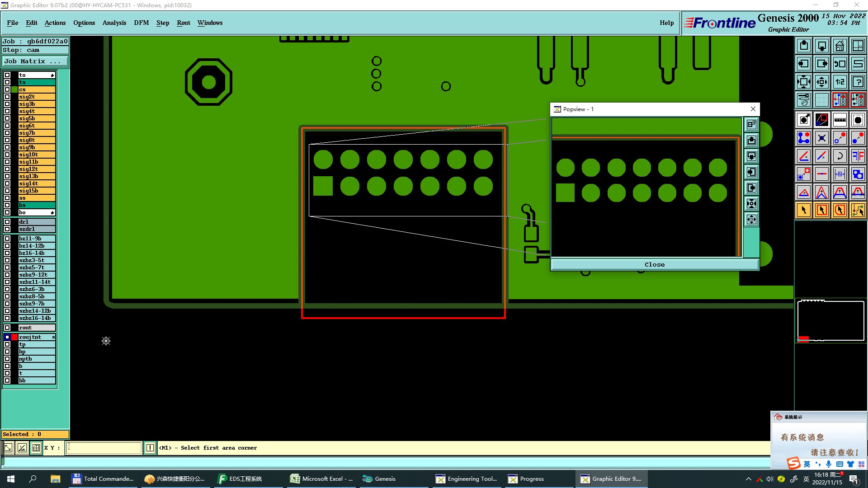Select the rotate arrow tool

[840, 156]
